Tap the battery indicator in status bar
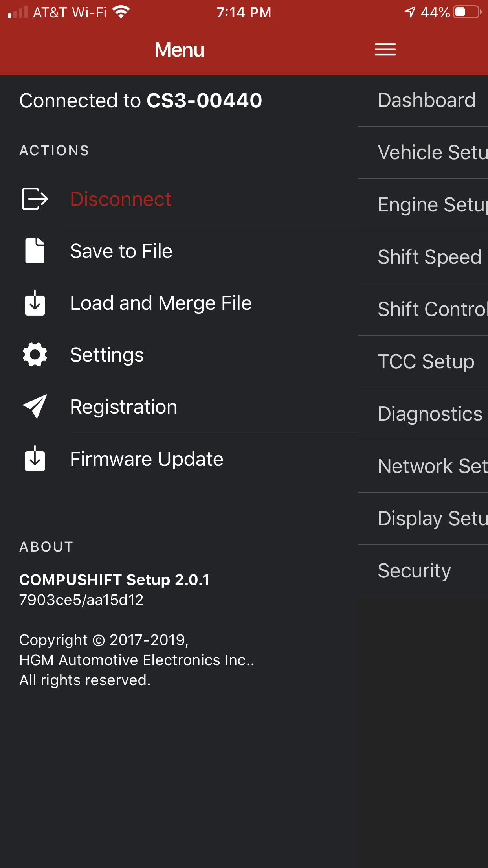 pyautogui.click(x=467, y=12)
